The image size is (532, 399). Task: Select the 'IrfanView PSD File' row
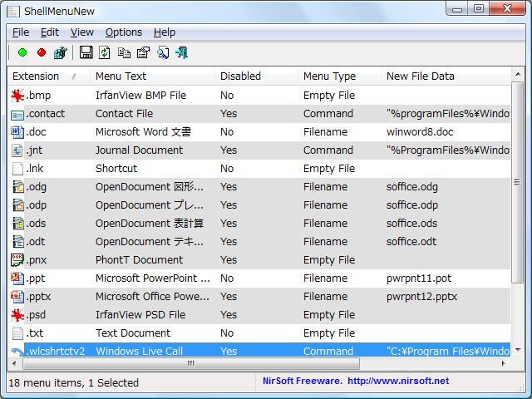click(x=259, y=315)
